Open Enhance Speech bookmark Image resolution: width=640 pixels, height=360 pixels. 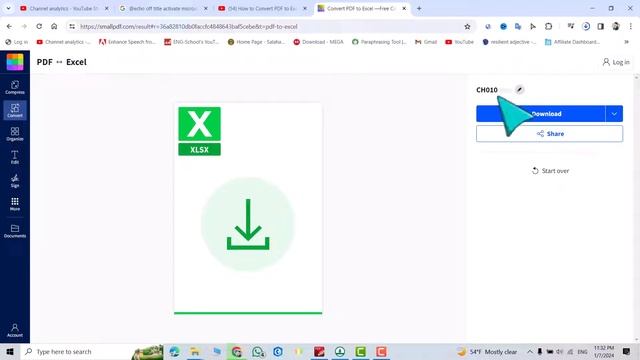click(x=127, y=42)
